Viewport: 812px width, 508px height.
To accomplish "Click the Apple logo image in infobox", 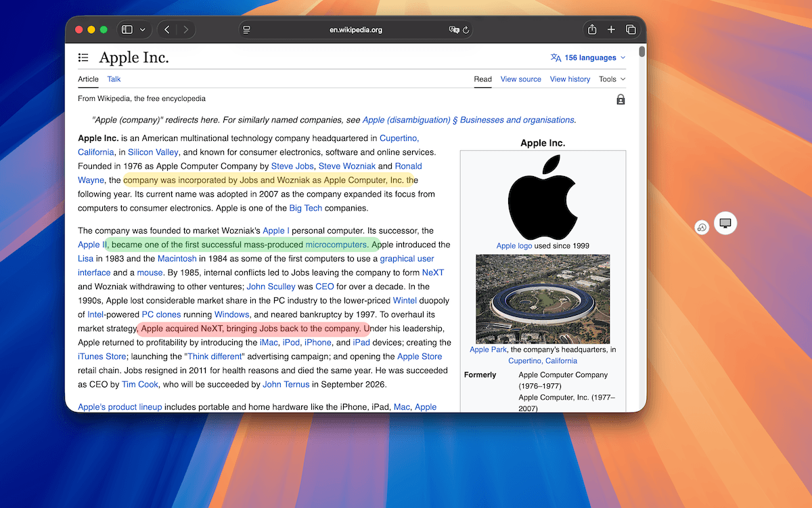I will (543, 196).
